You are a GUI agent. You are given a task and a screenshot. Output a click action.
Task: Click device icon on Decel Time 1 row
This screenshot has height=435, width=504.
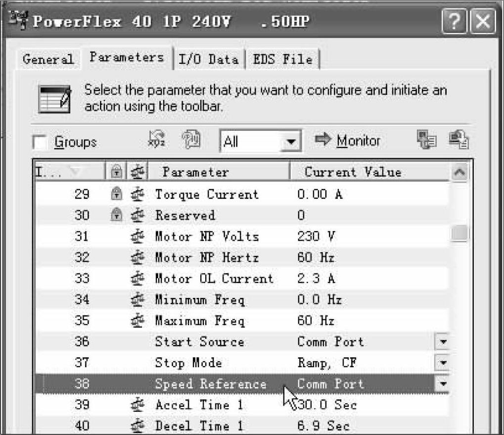(137, 426)
